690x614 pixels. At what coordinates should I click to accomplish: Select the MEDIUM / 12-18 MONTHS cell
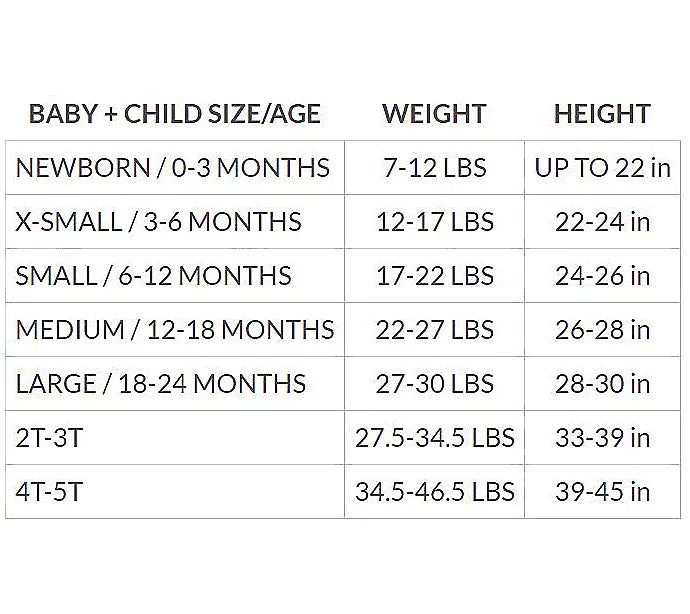(175, 329)
